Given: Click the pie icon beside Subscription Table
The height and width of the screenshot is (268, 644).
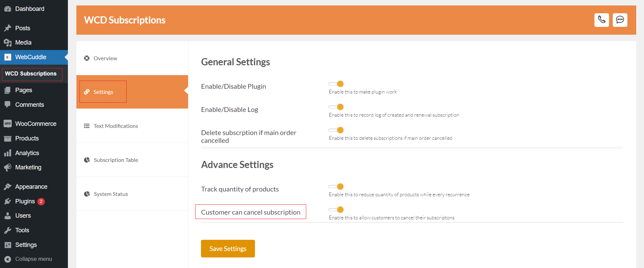Looking at the screenshot, I should (x=87, y=160).
